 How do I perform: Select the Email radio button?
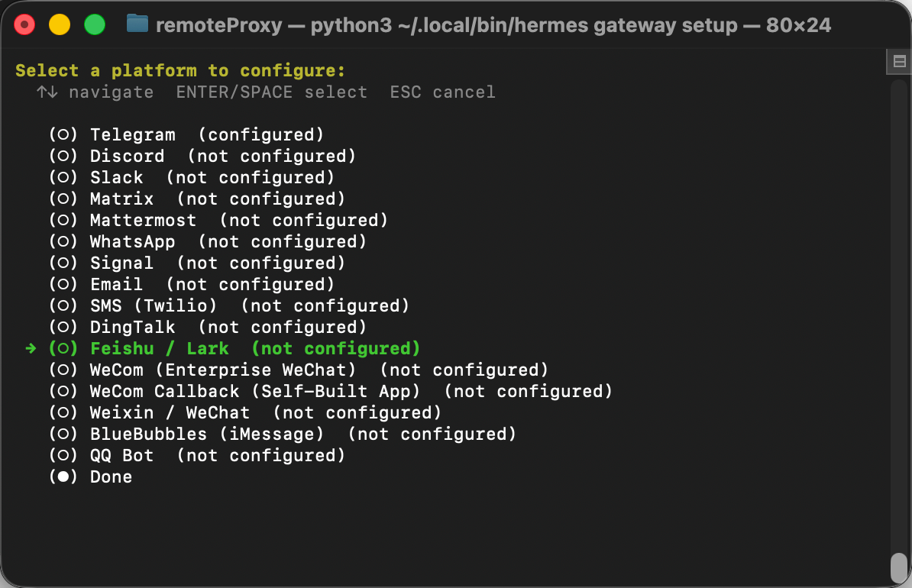click(63, 284)
